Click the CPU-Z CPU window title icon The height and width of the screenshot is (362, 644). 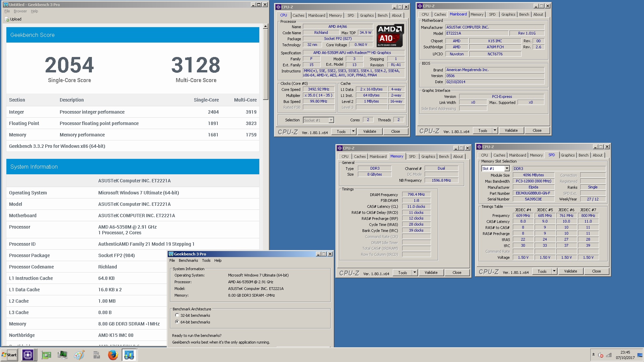[x=278, y=7]
